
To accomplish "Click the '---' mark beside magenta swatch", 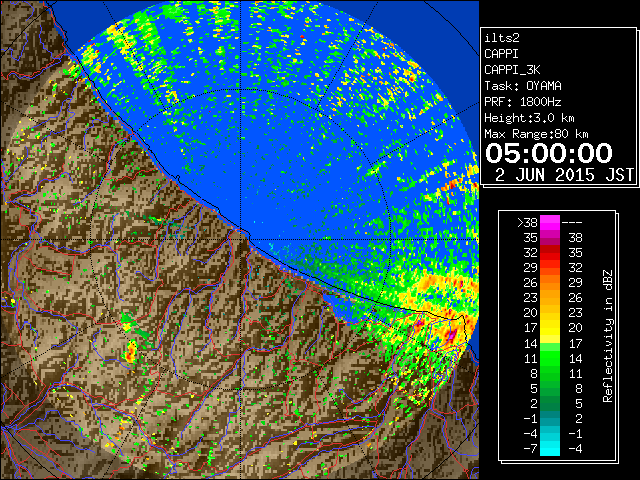I will pos(572,223).
